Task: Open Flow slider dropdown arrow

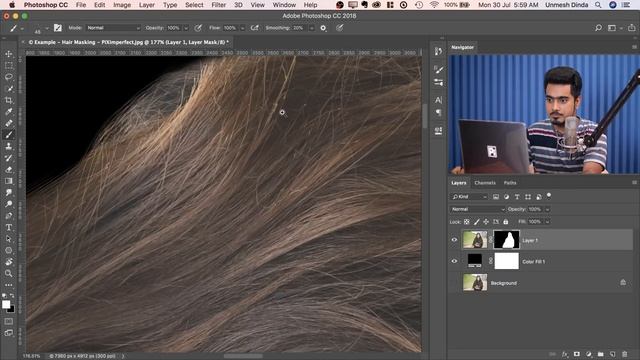Action: (242, 28)
